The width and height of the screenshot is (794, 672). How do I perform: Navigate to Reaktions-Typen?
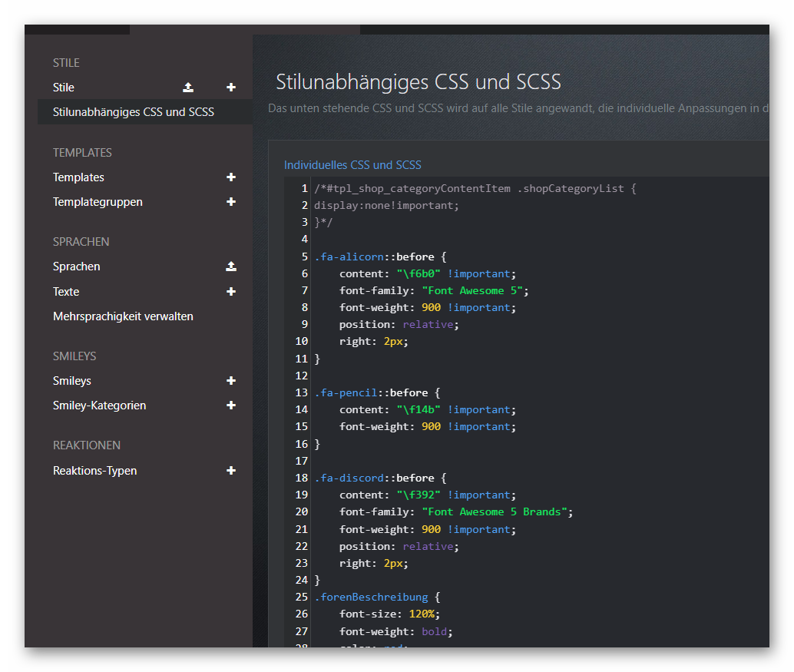click(94, 471)
